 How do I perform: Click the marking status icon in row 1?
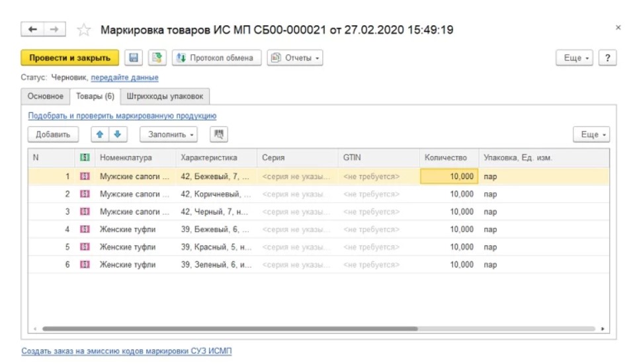pos(85,177)
